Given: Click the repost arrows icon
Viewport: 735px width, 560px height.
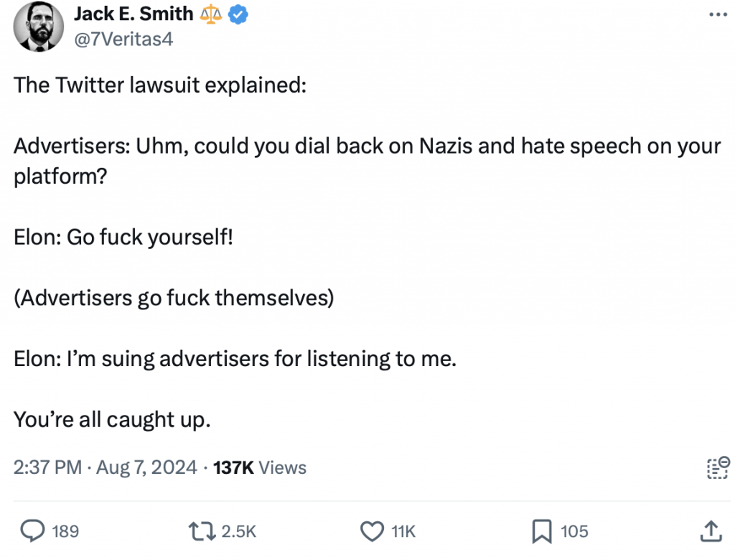Looking at the screenshot, I should 200,531.
